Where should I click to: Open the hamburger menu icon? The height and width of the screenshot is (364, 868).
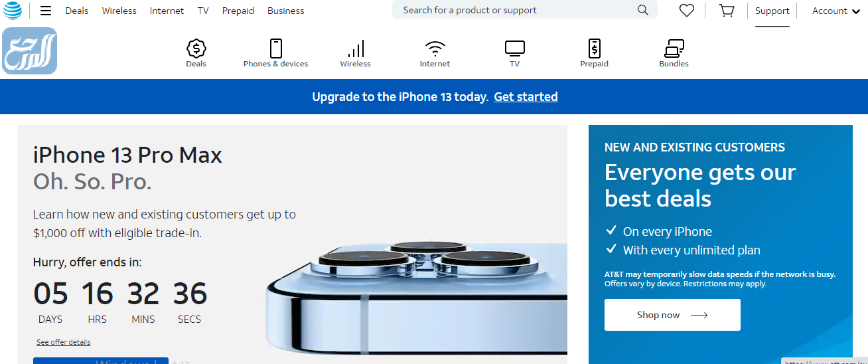(46, 11)
